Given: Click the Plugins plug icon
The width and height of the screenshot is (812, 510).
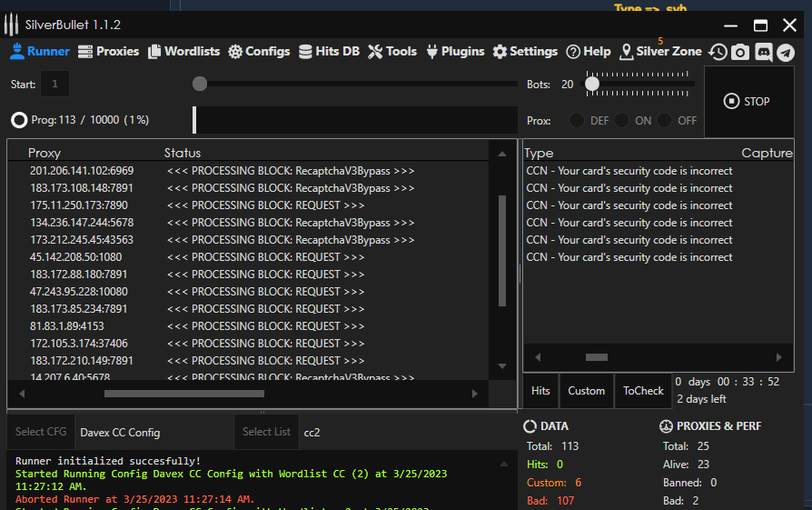Looking at the screenshot, I should 431,52.
